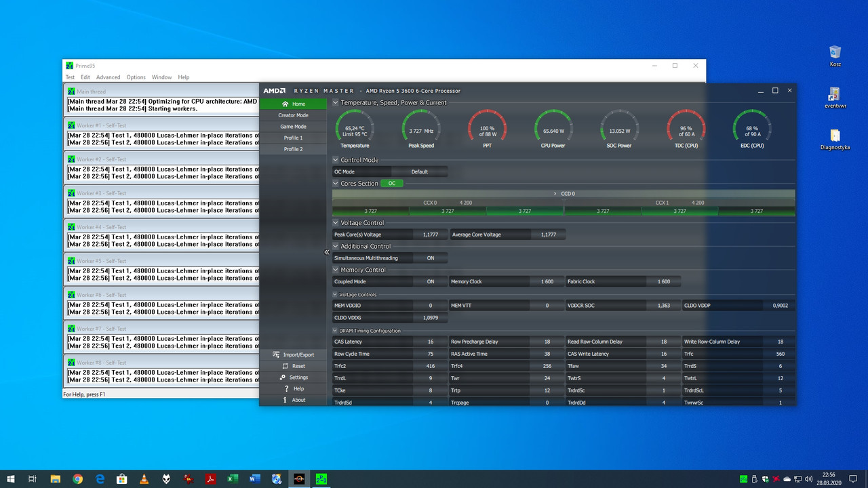
Task: Switch to Game Mode profile
Action: pyautogui.click(x=293, y=126)
